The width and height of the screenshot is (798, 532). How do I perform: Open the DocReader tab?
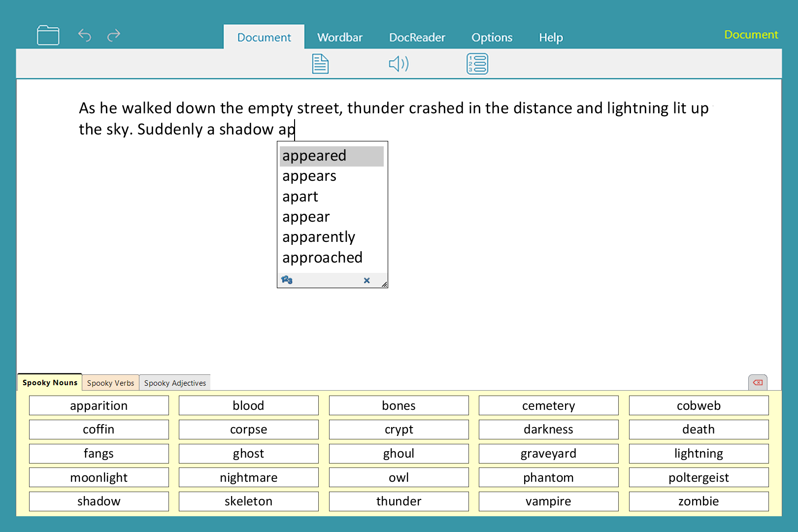coord(417,37)
